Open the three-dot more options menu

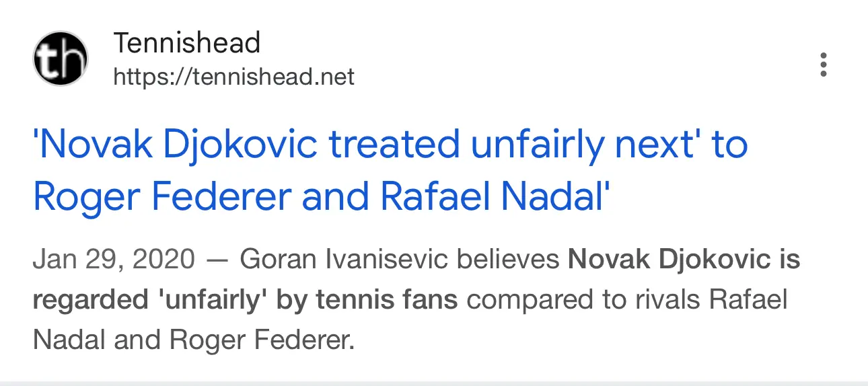click(823, 65)
